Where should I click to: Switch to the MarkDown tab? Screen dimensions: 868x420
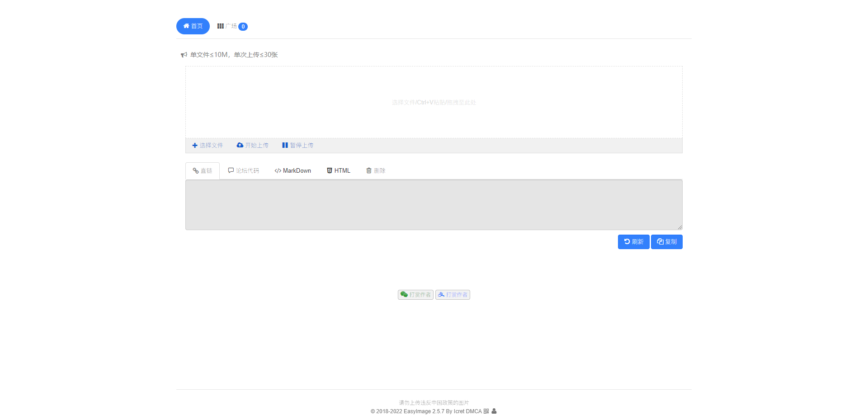pos(293,171)
